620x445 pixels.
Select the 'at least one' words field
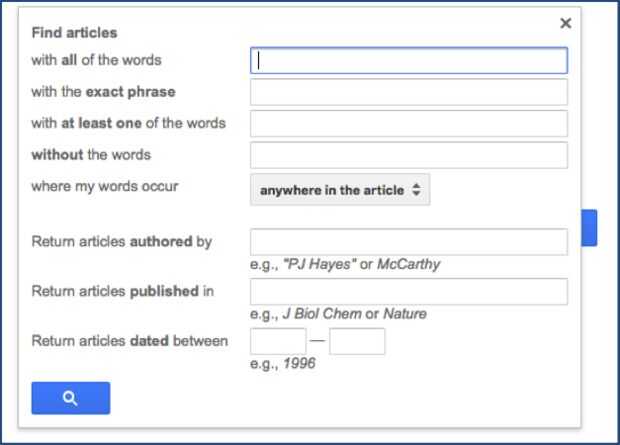(408, 123)
